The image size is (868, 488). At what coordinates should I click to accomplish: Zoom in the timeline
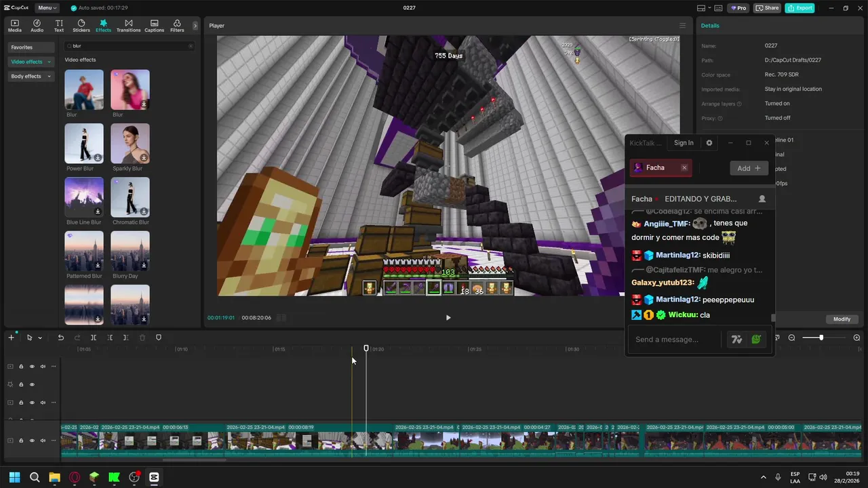tap(856, 338)
